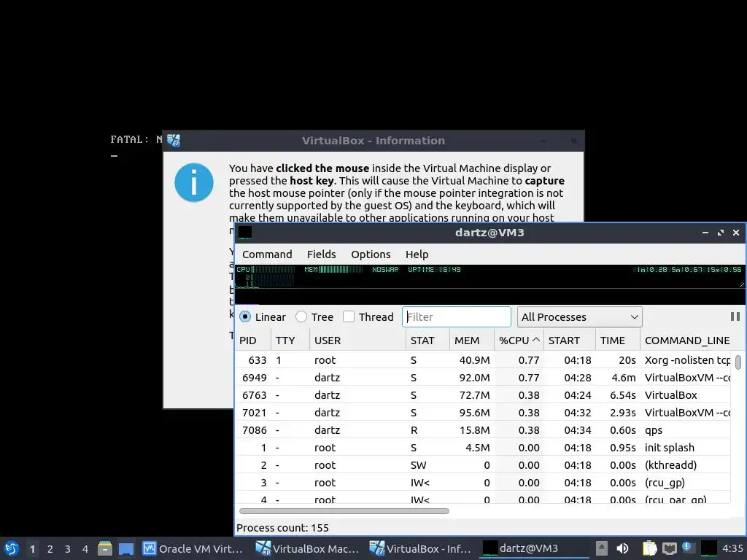
Task: Switch to workspace 4
Action: click(x=85, y=548)
